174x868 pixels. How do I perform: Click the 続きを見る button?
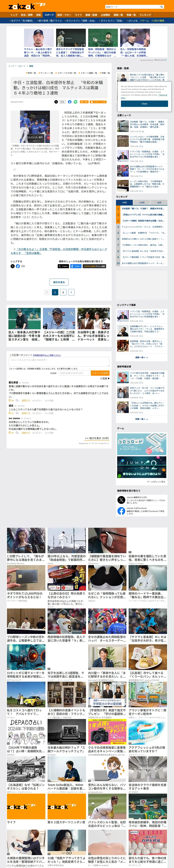[59, 282]
